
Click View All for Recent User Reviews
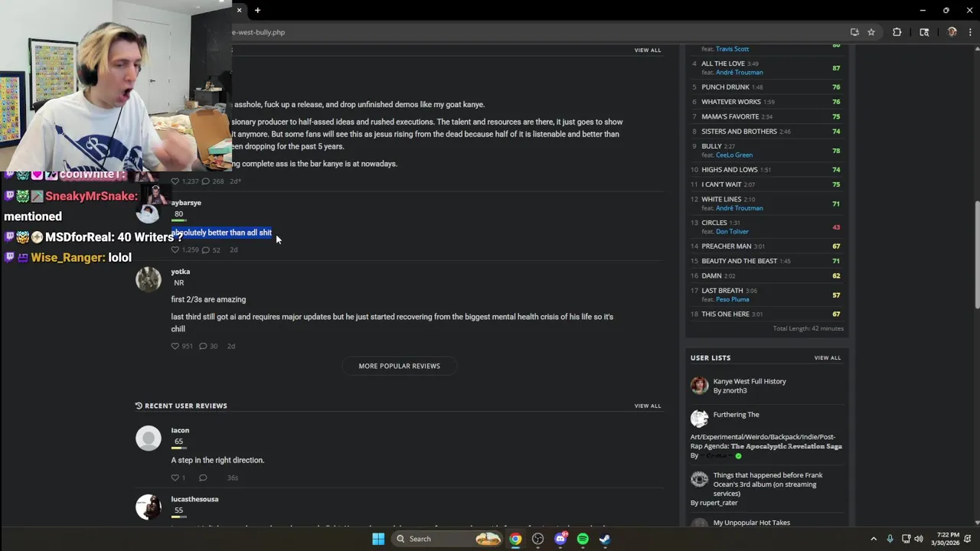click(647, 406)
